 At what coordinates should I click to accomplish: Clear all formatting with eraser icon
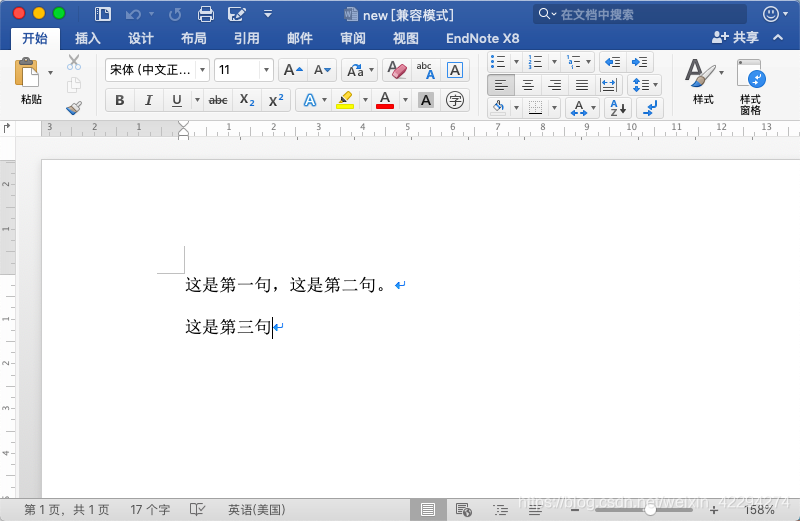click(396, 70)
